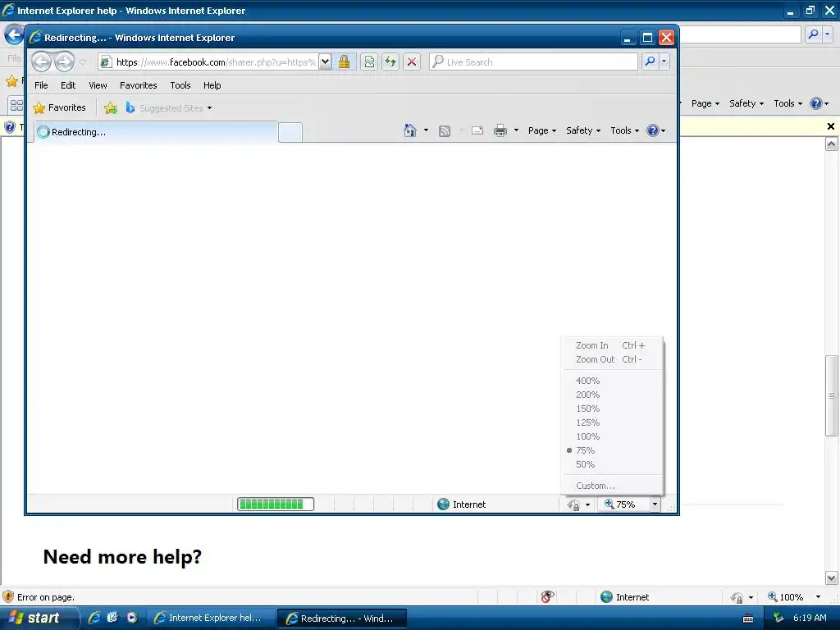Viewport: 840px width, 630px height.
Task: Click the background window vertical scrollbar thumb
Action: [x=832, y=395]
